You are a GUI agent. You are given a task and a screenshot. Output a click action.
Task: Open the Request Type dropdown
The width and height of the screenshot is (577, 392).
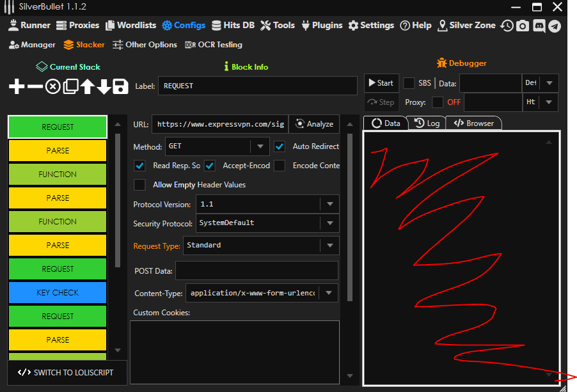click(x=261, y=246)
